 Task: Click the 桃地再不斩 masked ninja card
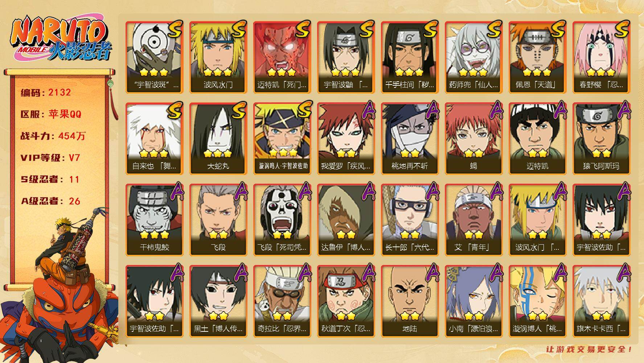point(410,139)
